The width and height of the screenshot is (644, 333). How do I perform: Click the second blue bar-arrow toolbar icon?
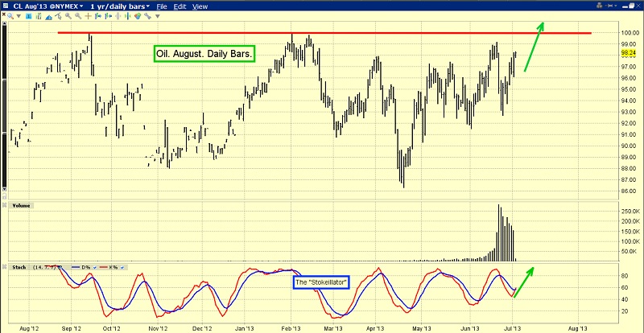tap(108, 16)
